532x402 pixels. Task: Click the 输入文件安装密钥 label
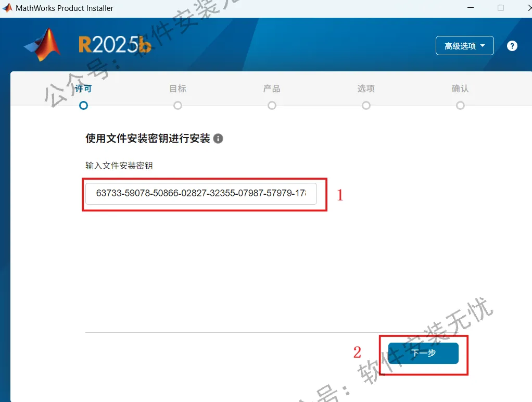[x=119, y=166]
